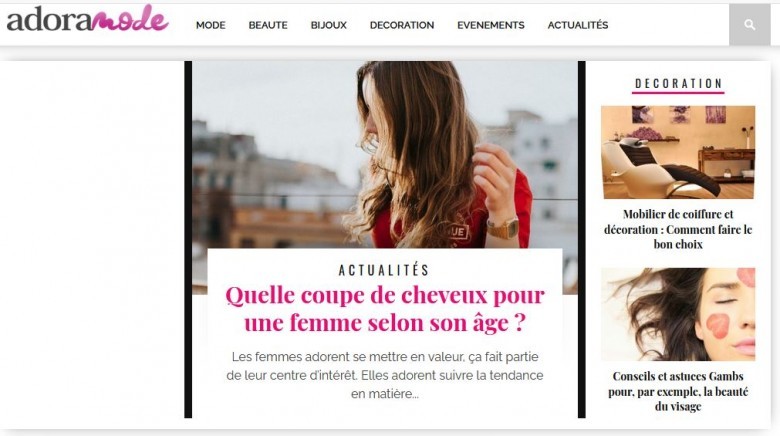
Task: Click the DECORATION sidebar heading
Action: click(679, 83)
